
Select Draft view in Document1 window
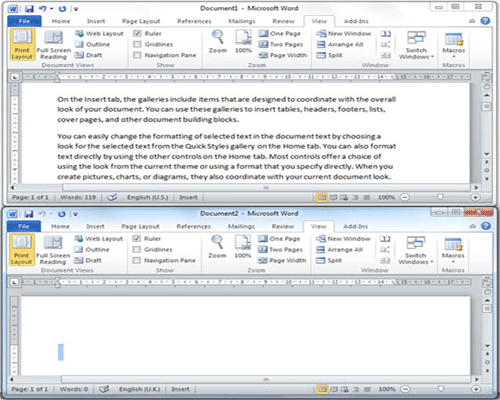(89, 55)
